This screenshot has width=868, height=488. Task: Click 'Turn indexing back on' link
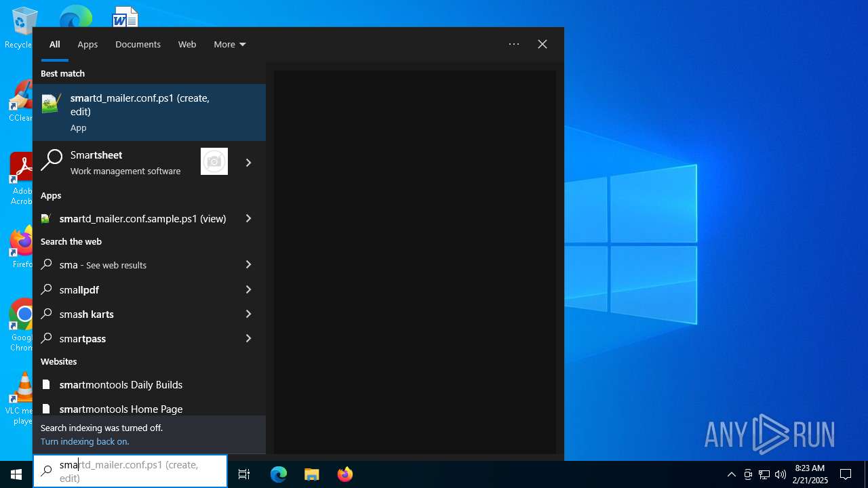pos(85,441)
